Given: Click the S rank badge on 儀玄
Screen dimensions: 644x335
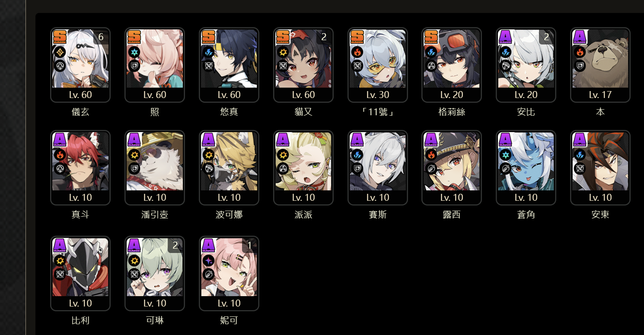Looking at the screenshot, I should point(60,37).
